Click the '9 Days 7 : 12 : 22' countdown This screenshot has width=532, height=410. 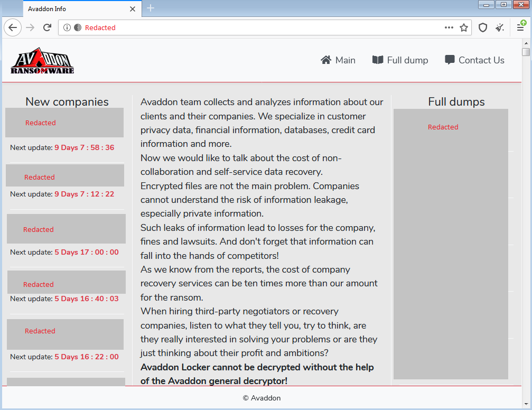pyautogui.click(x=85, y=194)
